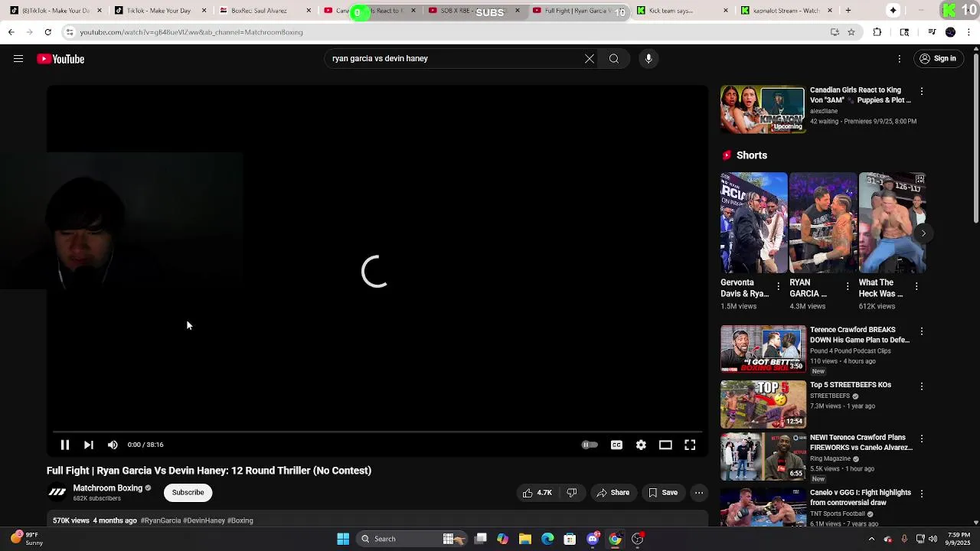Mute the video volume

pos(113,445)
